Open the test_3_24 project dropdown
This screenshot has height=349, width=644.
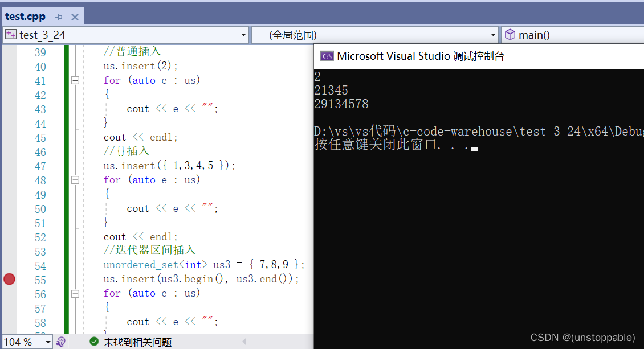243,35
